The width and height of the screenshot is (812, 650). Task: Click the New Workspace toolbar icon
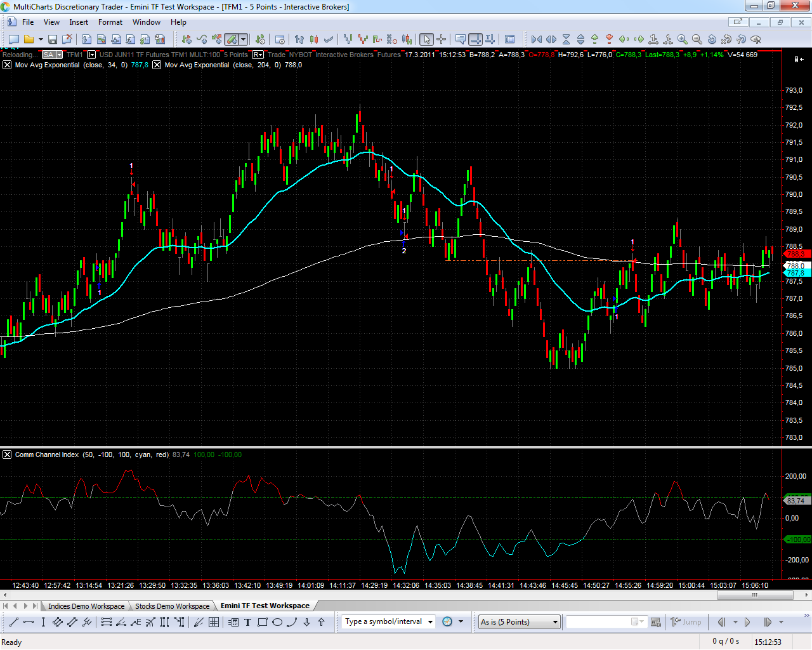tap(13, 39)
